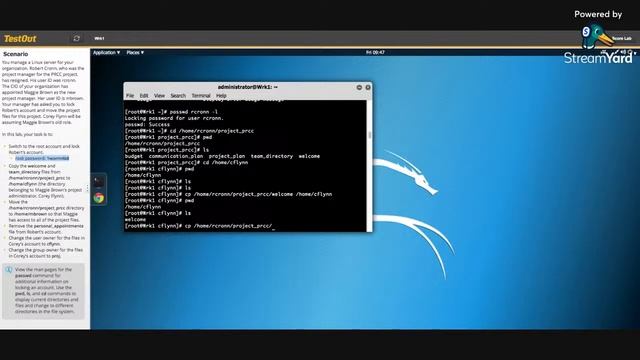640x360 pixels.
Task: Open the File menu in the terminal
Action: pos(130,96)
